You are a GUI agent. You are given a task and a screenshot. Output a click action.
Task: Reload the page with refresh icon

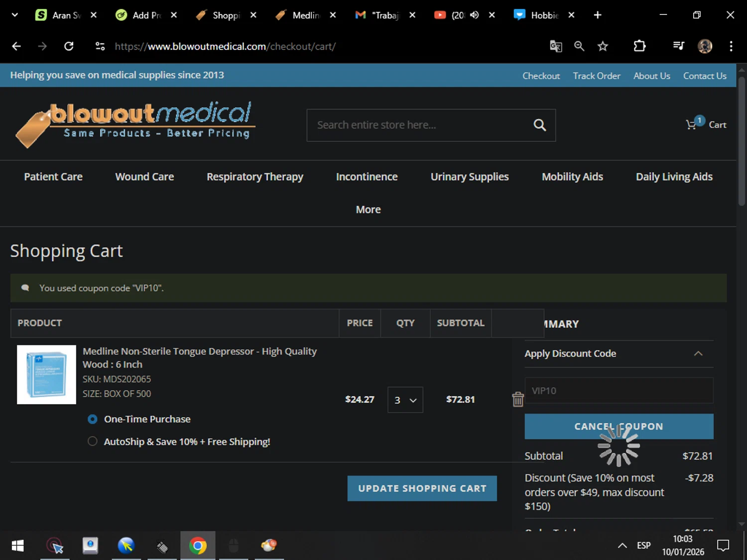[x=69, y=46]
